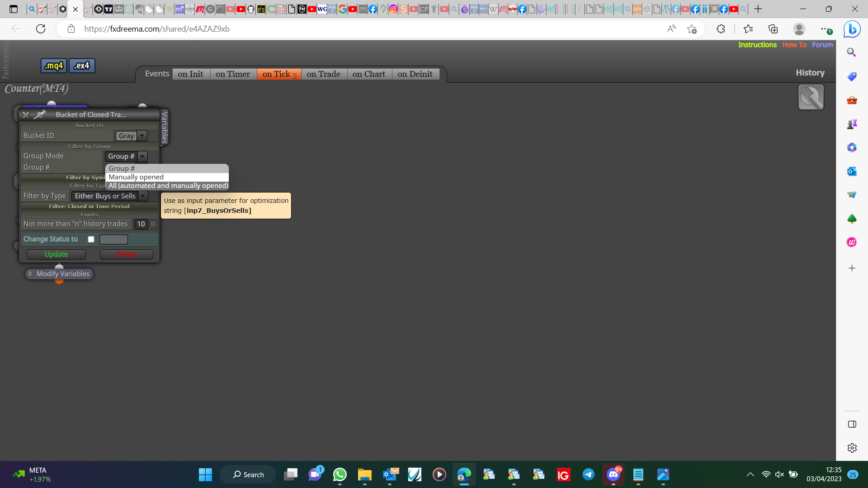Toggle input parameter checkbox for Group Mode

[153, 156]
